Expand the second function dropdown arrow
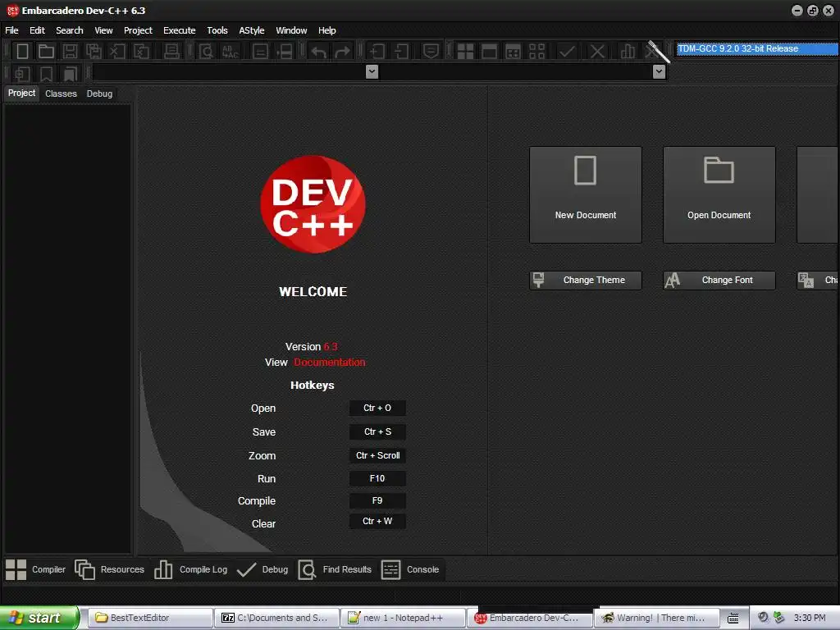This screenshot has height=630, width=840. click(x=659, y=71)
